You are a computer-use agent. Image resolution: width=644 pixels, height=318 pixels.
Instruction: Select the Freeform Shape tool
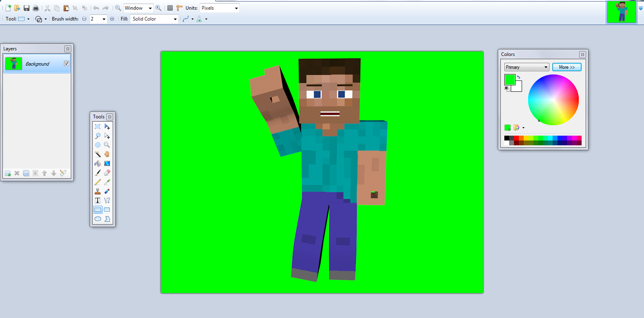107,219
